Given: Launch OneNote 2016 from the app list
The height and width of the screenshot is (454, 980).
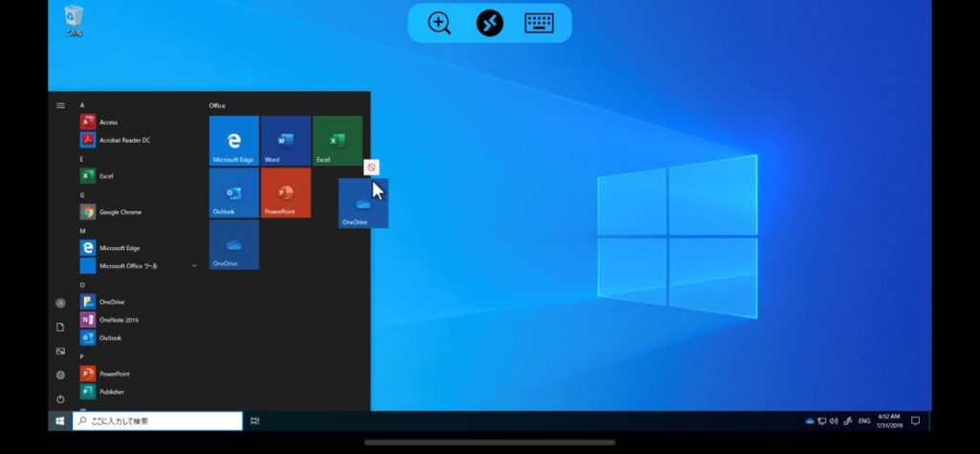Looking at the screenshot, I should click(138, 320).
